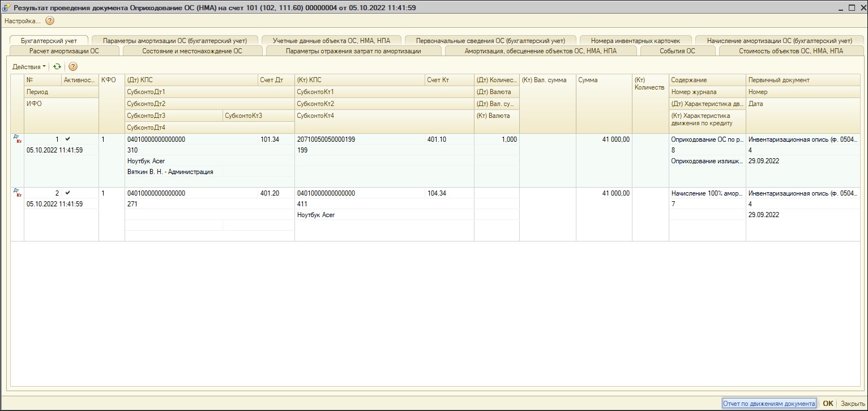
Task: Open Параметры отражения затрат по амортизации tab
Action: click(x=353, y=51)
